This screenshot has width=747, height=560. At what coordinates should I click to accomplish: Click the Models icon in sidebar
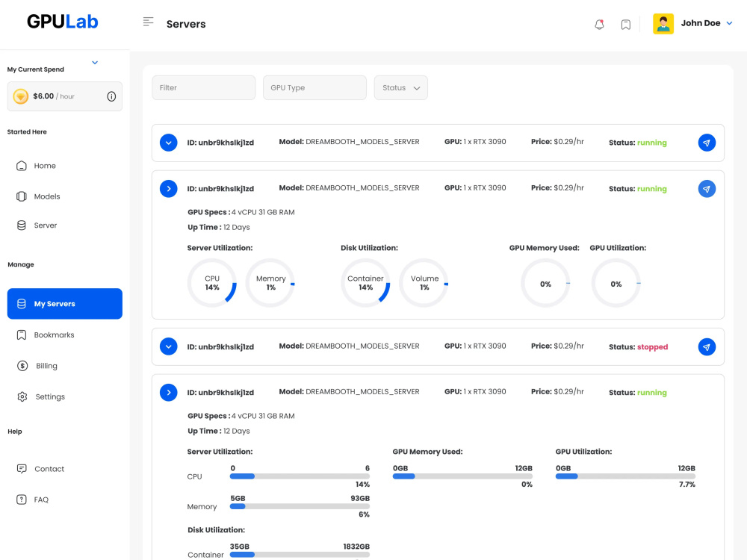pos(22,196)
